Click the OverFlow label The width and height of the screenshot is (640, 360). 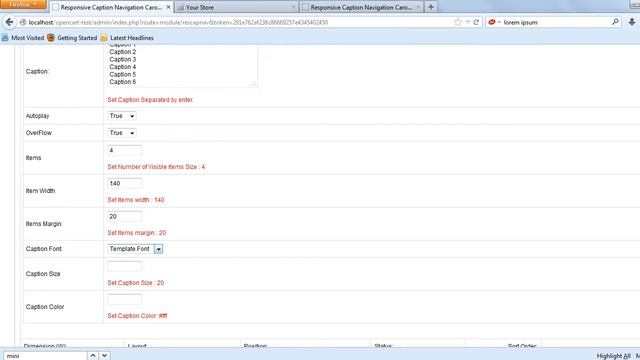(x=38, y=133)
